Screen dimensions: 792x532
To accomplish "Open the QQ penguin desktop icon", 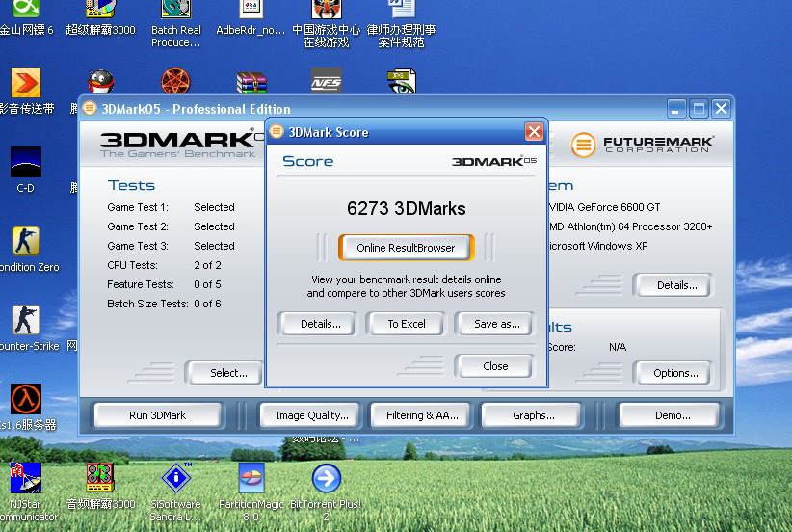I will pyautogui.click(x=100, y=82).
